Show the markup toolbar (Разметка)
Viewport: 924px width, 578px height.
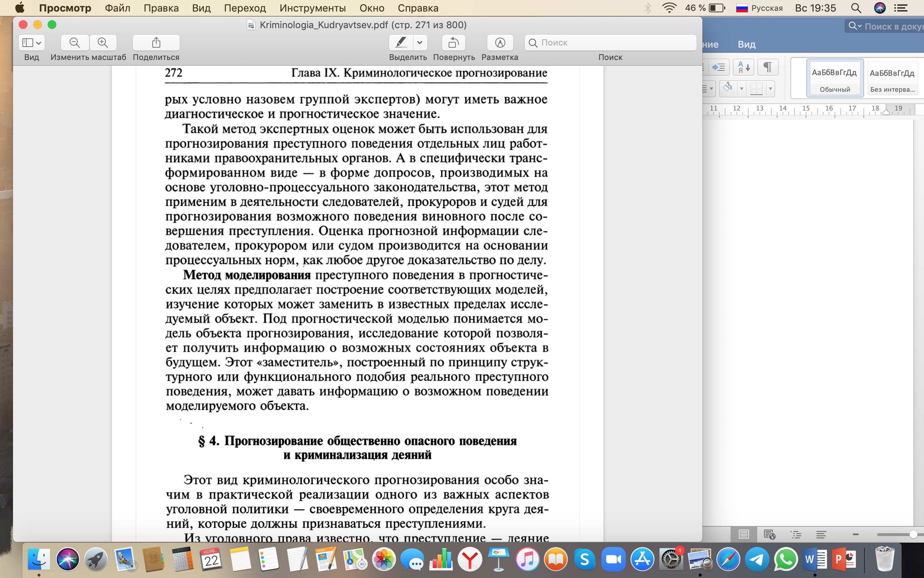pos(500,42)
